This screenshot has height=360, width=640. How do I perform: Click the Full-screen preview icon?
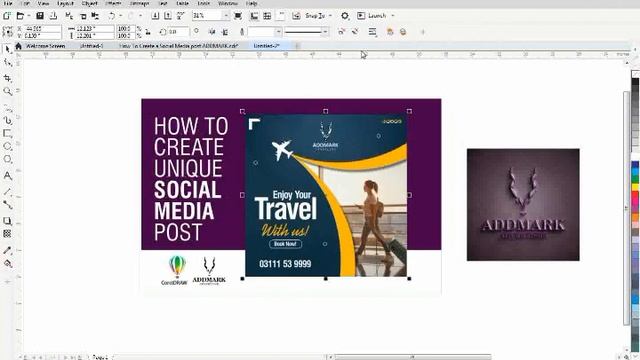point(238,16)
